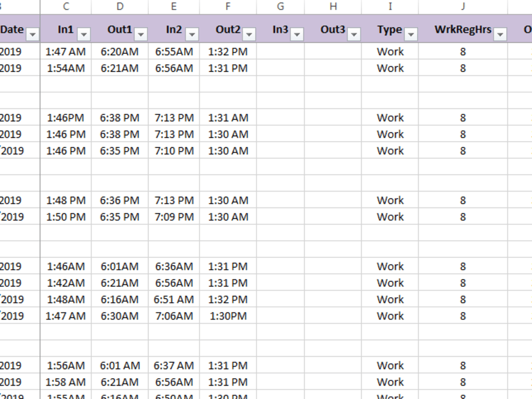Image resolution: width=532 pixels, height=399 pixels.
Task: Select empty In3 cell in 1:48 PM row
Action: 280,200
